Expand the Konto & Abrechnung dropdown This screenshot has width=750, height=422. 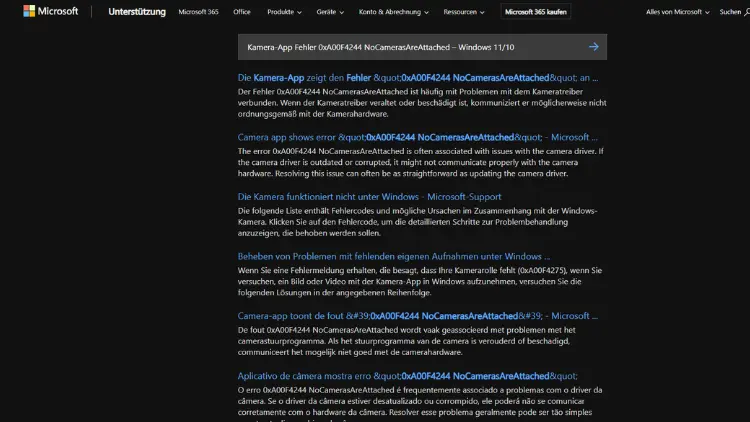pyautogui.click(x=394, y=12)
